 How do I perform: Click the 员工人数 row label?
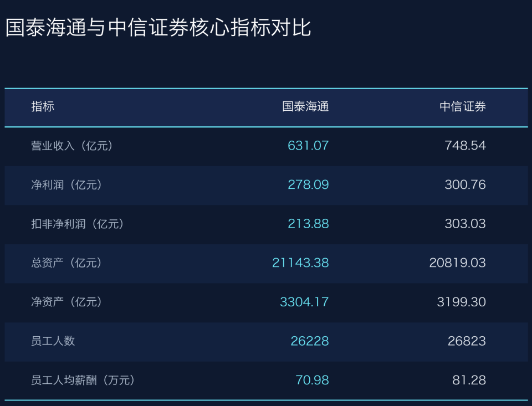[x=53, y=341]
